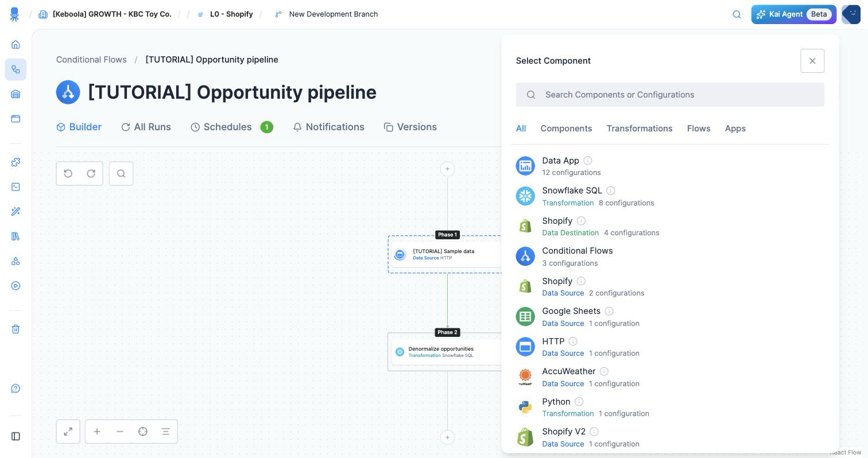868x458 pixels.
Task: Undo the last flow builder change
Action: coord(68,173)
